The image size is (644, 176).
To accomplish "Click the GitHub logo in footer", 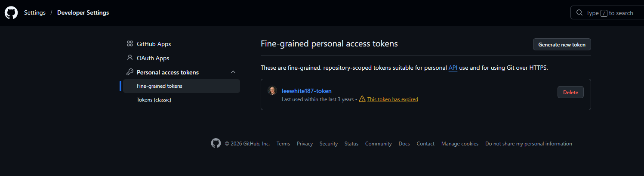I will [x=216, y=143].
